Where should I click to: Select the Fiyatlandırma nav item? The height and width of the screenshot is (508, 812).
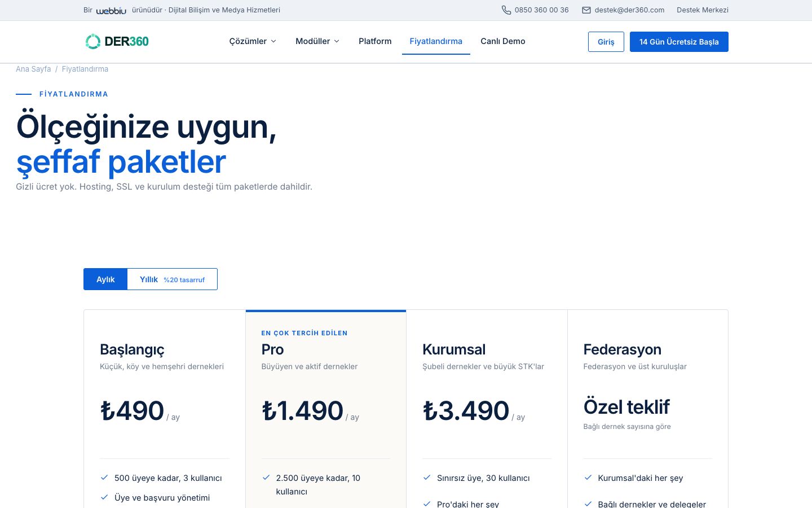click(x=436, y=41)
